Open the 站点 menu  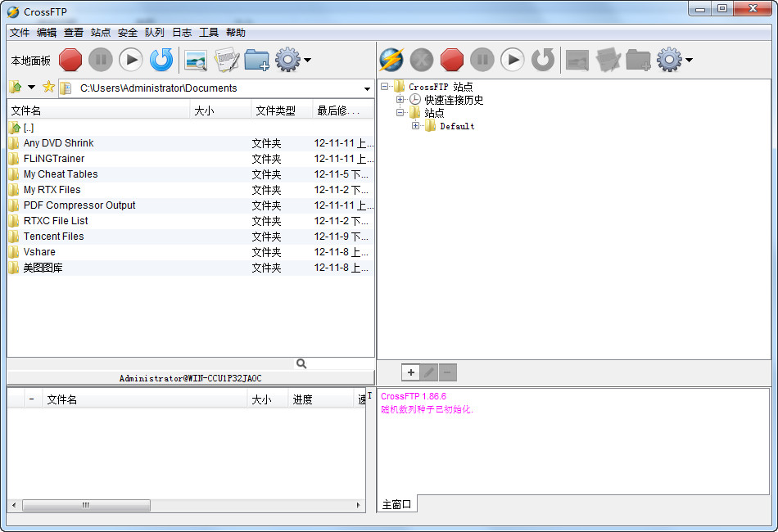[101, 33]
